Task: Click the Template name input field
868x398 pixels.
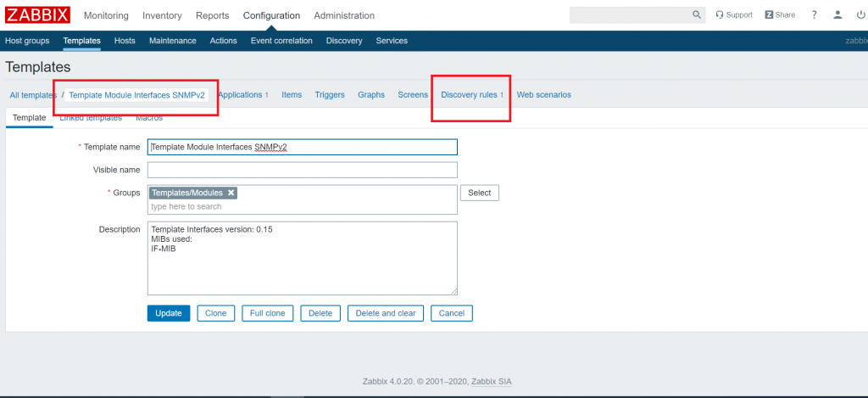Action: 303,147
